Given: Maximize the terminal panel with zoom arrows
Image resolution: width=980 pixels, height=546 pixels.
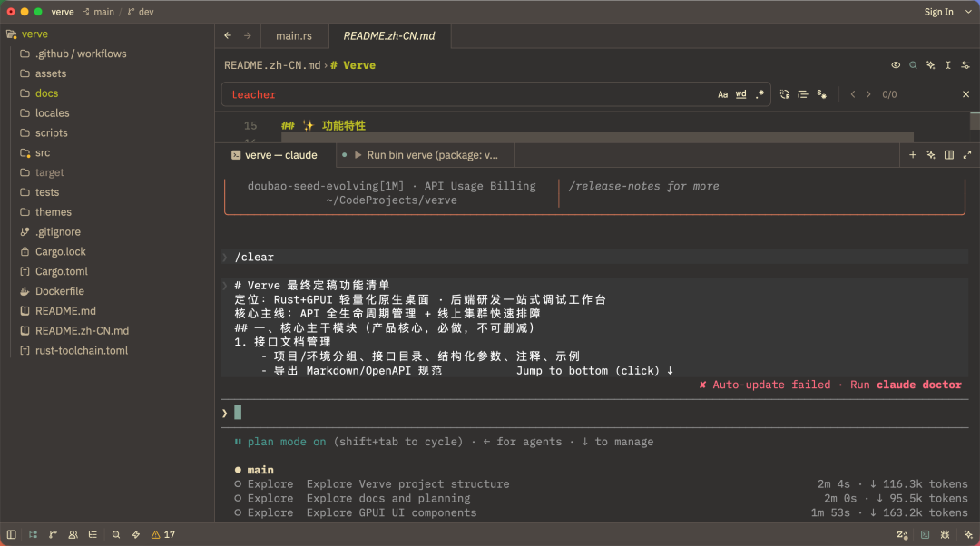Looking at the screenshot, I should (x=967, y=155).
